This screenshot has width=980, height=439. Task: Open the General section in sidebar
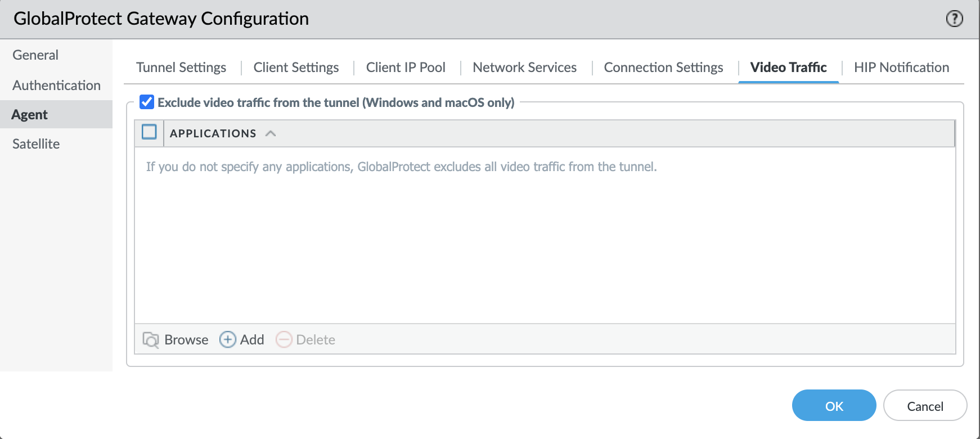[x=35, y=55]
